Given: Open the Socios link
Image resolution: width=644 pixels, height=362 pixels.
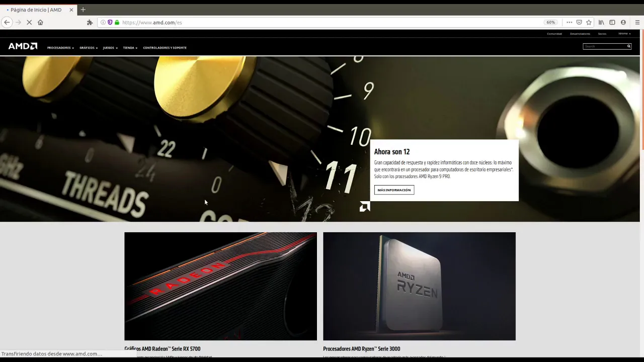Looking at the screenshot, I should 602,34.
